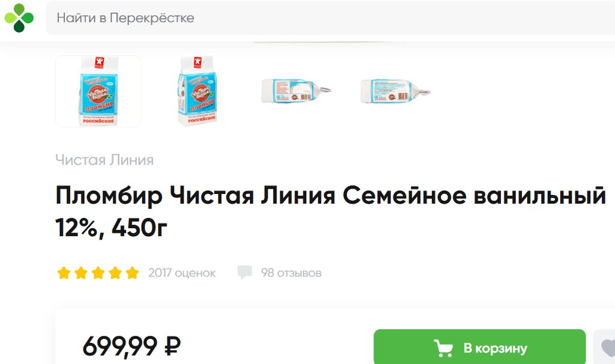
Task: Add to favorites with the heart icon
Action: pyautogui.click(x=607, y=348)
